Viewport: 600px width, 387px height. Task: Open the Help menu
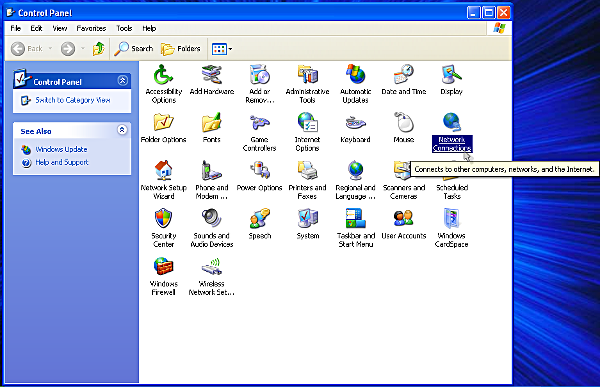(x=149, y=28)
